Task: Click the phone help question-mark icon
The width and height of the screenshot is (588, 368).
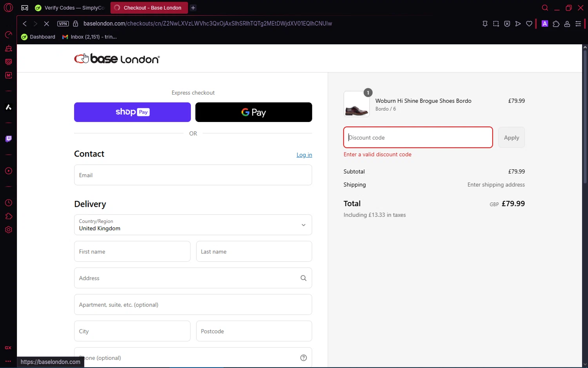Action: point(303,358)
